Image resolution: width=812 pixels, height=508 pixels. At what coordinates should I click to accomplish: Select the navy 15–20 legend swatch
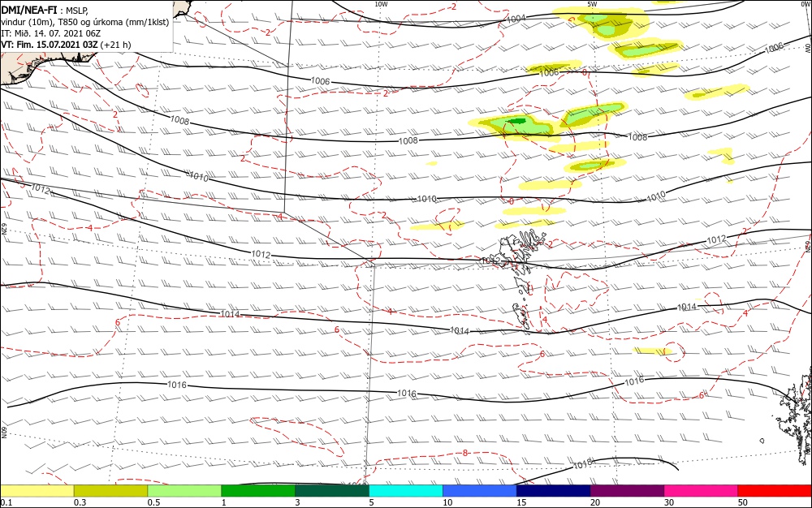tap(554, 491)
